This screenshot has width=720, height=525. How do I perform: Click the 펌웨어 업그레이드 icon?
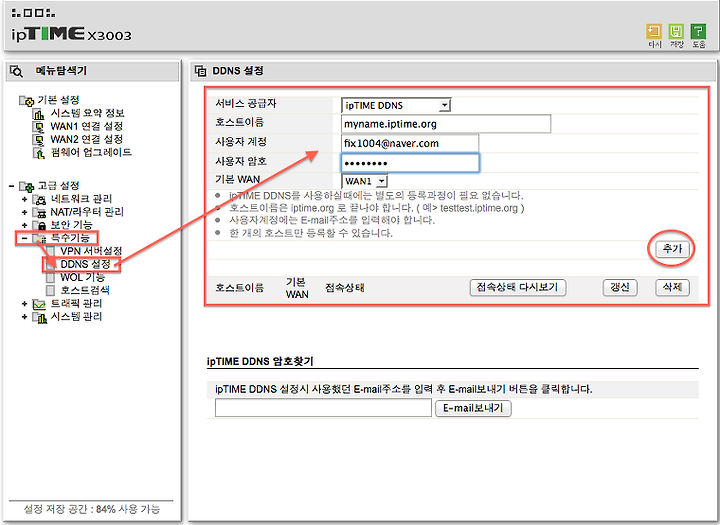pyautogui.click(x=39, y=152)
